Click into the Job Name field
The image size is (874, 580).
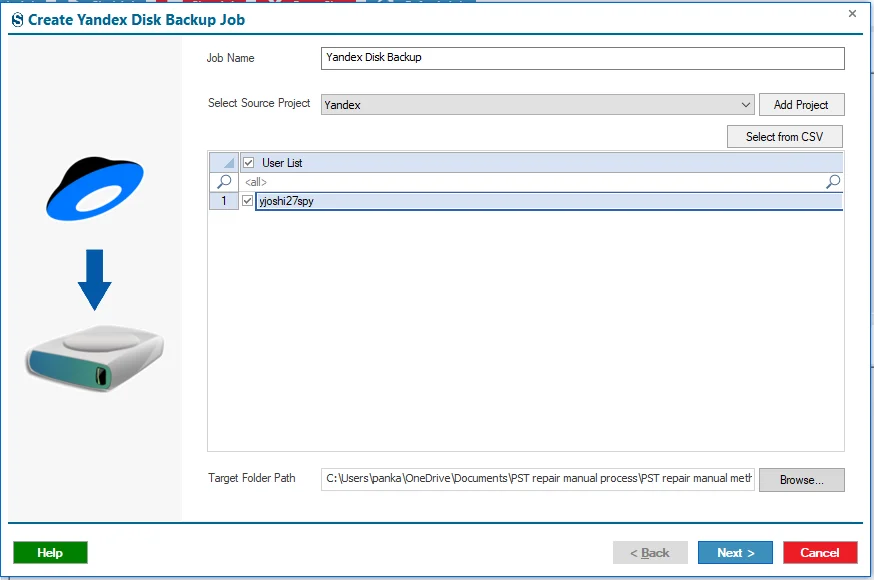pos(582,58)
